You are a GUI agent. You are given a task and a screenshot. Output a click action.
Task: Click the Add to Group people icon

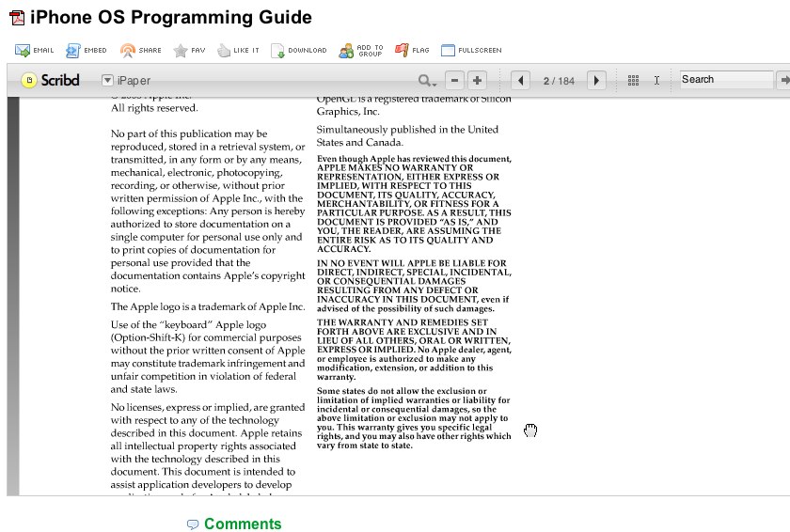(346, 51)
